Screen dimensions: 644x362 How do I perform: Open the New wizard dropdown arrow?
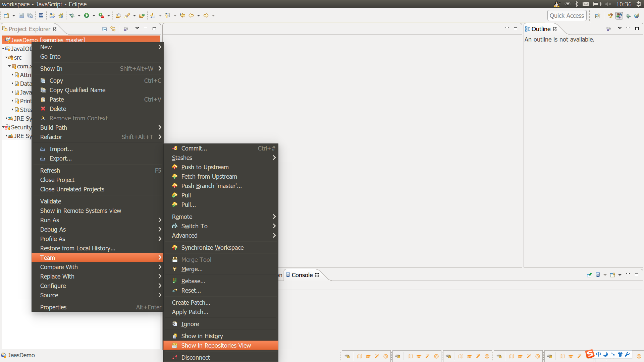(x=14, y=15)
